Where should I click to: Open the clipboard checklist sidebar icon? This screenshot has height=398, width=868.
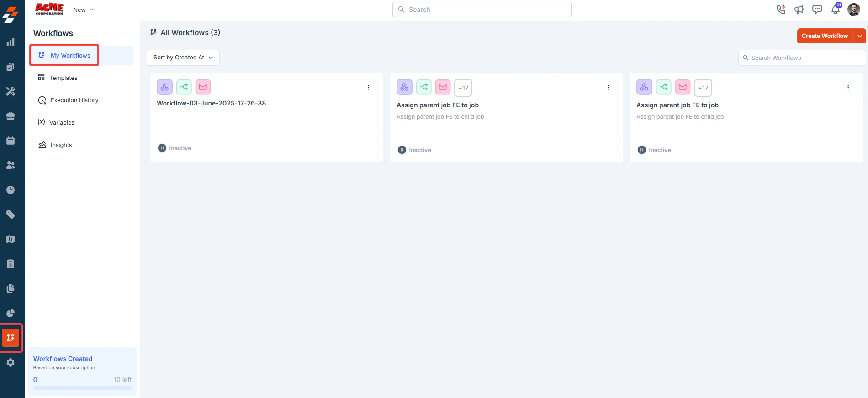11,67
